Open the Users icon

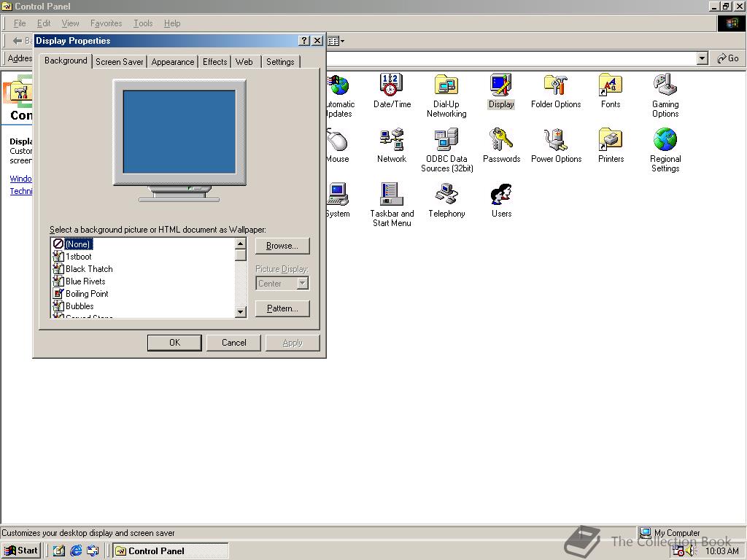[501, 201]
